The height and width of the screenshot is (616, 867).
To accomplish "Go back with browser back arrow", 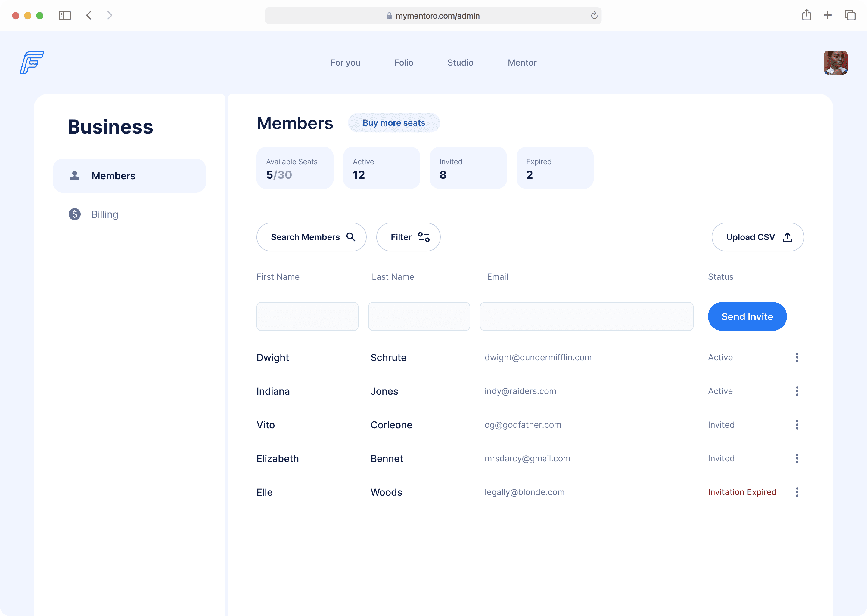I will [89, 16].
